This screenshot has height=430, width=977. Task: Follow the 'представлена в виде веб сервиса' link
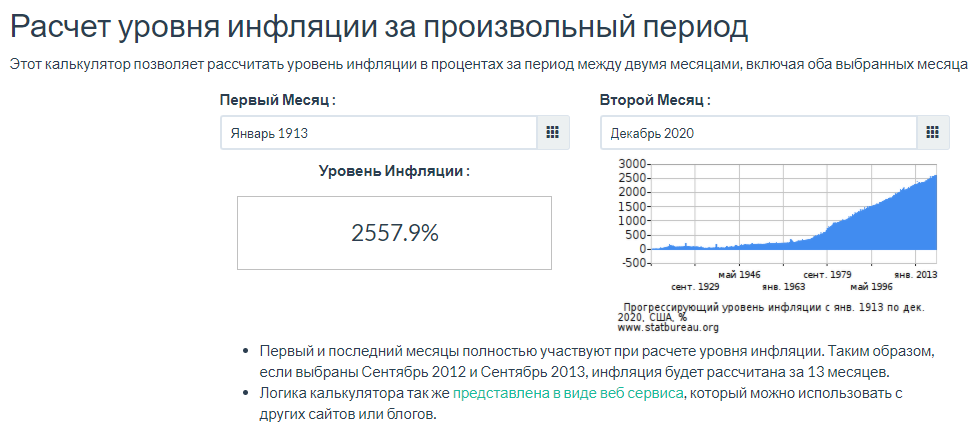tap(568, 394)
